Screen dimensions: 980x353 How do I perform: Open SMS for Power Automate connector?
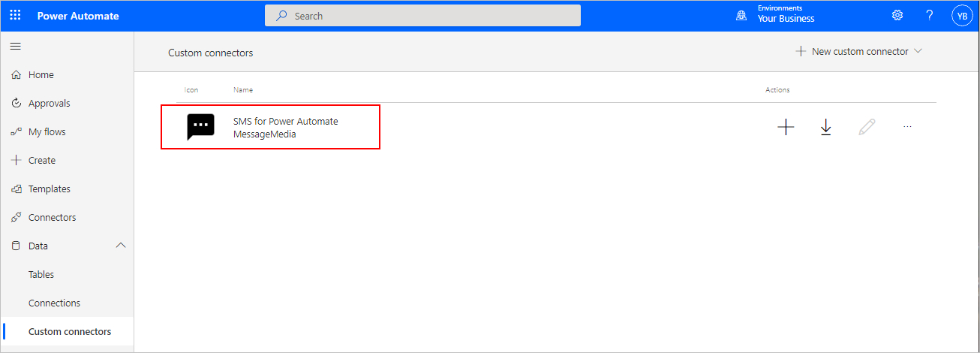(286, 122)
